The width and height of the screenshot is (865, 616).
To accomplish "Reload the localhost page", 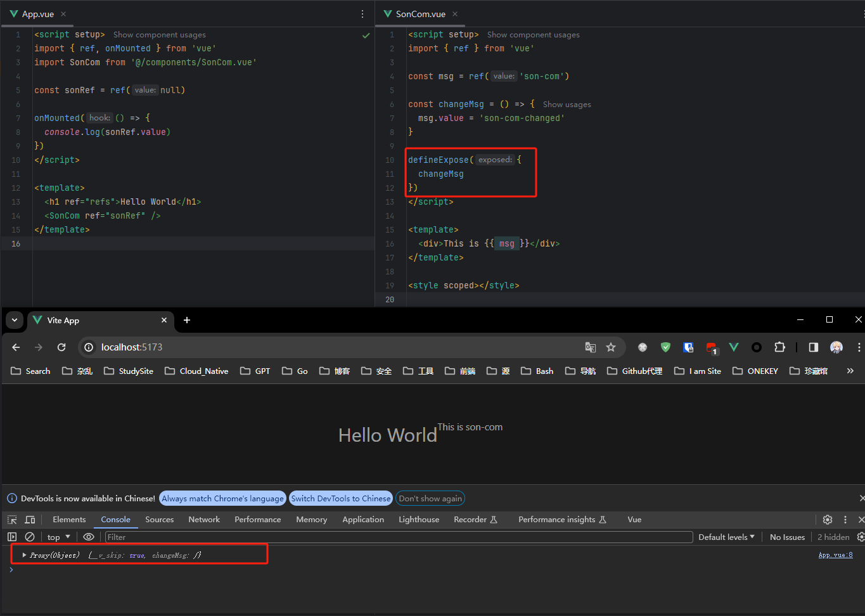I will pyautogui.click(x=61, y=347).
